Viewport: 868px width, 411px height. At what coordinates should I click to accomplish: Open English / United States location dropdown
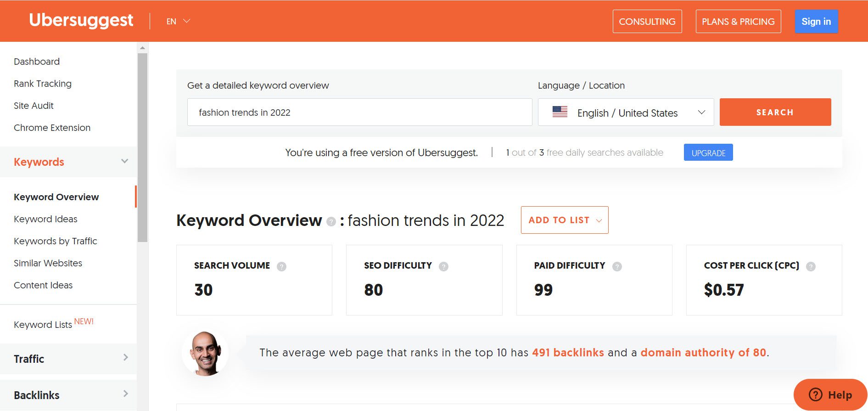click(626, 112)
